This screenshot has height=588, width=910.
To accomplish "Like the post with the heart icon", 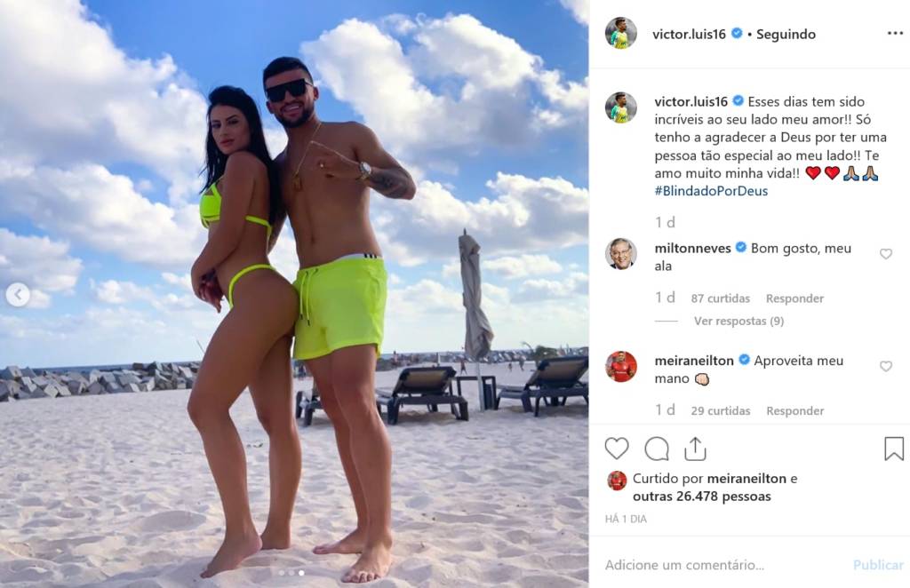I will (x=617, y=449).
